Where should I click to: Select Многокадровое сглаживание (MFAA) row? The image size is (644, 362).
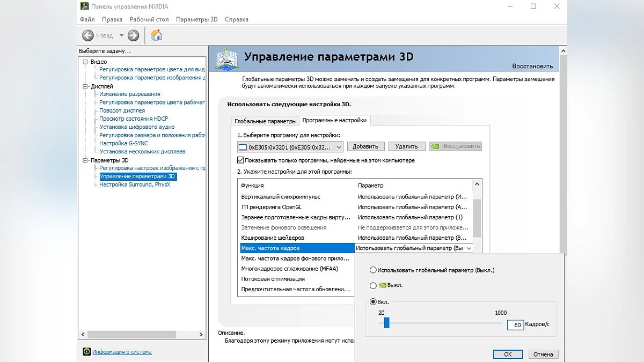[x=296, y=269]
